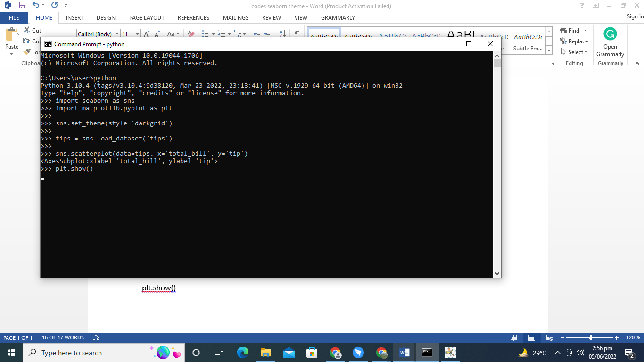Open the INSERT ribbon tab

point(74,17)
